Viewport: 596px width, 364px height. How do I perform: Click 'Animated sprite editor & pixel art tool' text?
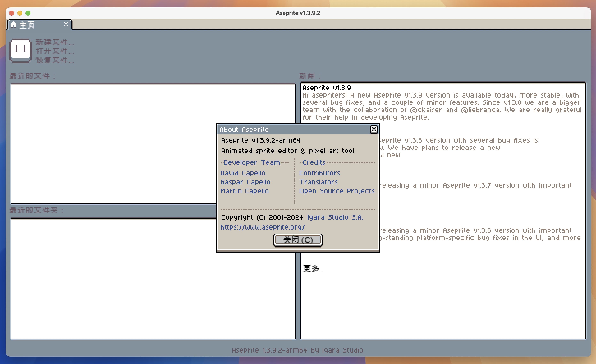tap(288, 151)
